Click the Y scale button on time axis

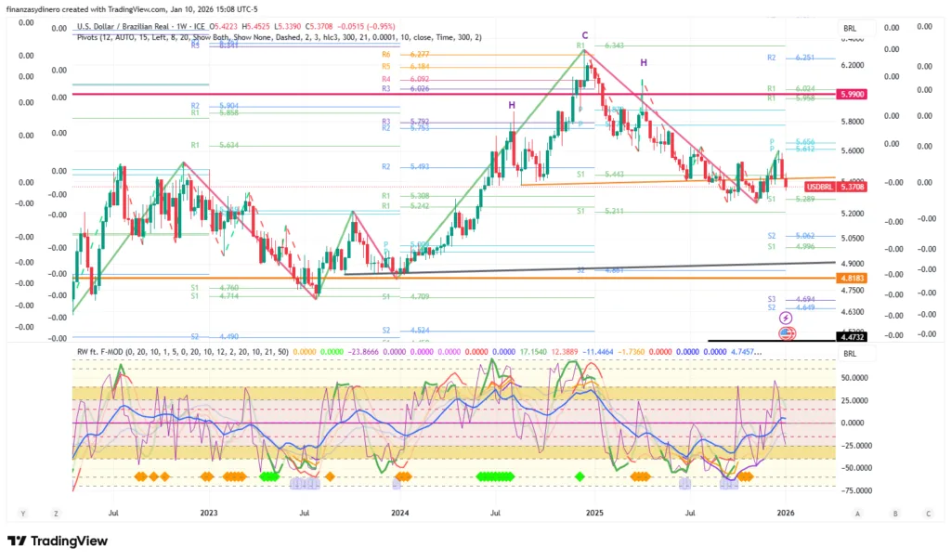(x=23, y=513)
